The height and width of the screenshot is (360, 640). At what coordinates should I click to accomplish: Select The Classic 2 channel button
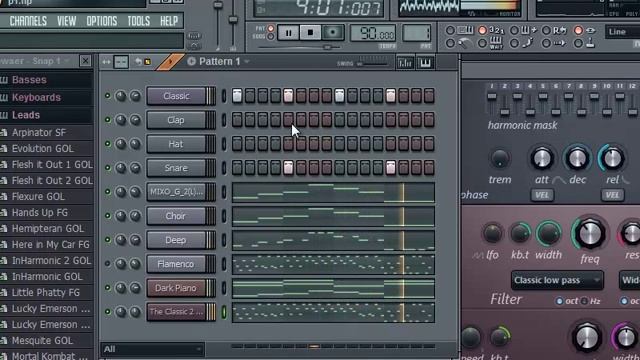[x=176, y=312]
